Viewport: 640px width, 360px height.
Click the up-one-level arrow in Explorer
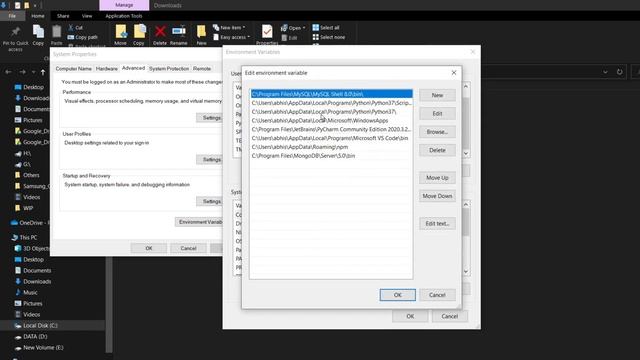point(43,72)
